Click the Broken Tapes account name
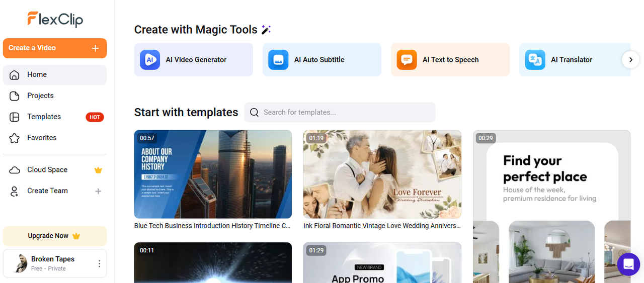Image resolution: width=644 pixels, height=283 pixels. 53,259
